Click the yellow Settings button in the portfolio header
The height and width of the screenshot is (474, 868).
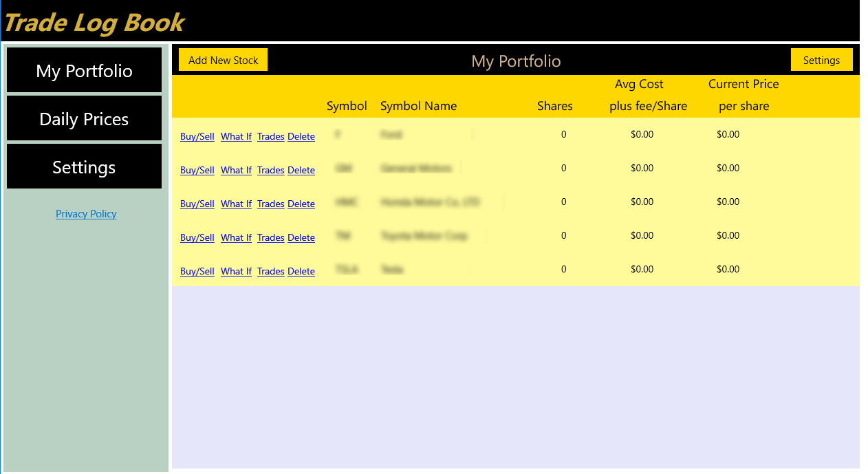click(821, 60)
